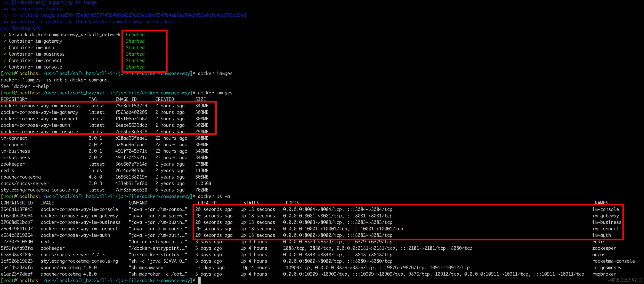The height and width of the screenshot is (284, 644).
Task: Click container ID 3646a1137843
Action: point(16,209)
